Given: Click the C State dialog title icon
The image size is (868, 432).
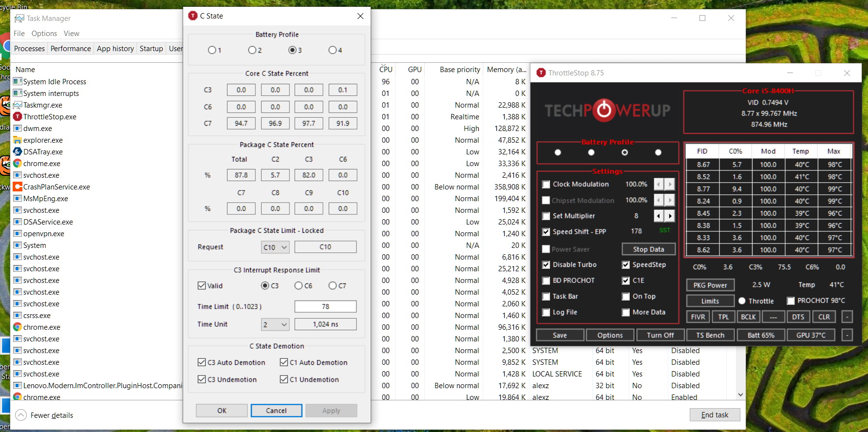Looking at the screenshot, I should pyautogui.click(x=193, y=16).
